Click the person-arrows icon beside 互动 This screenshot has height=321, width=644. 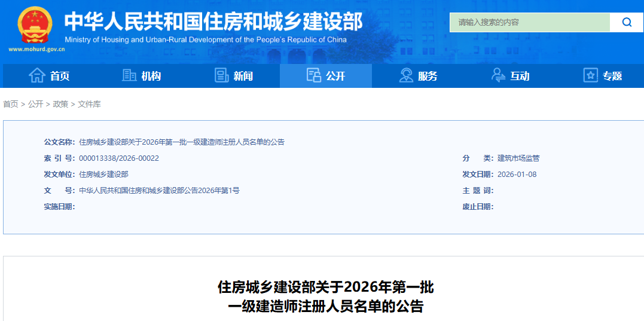(x=498, y=75)
